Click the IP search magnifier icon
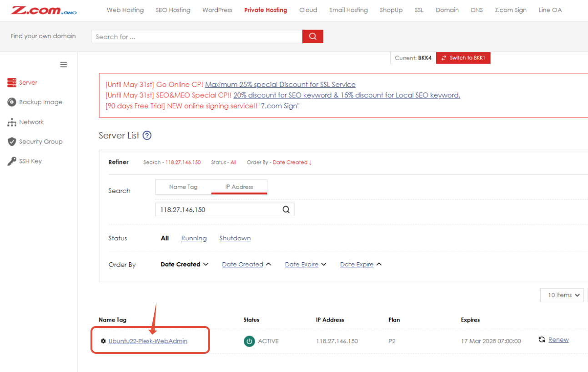Image resolution: width=588 pixels, height=372 pixels. pyautogui.click(x=286, y=209)
